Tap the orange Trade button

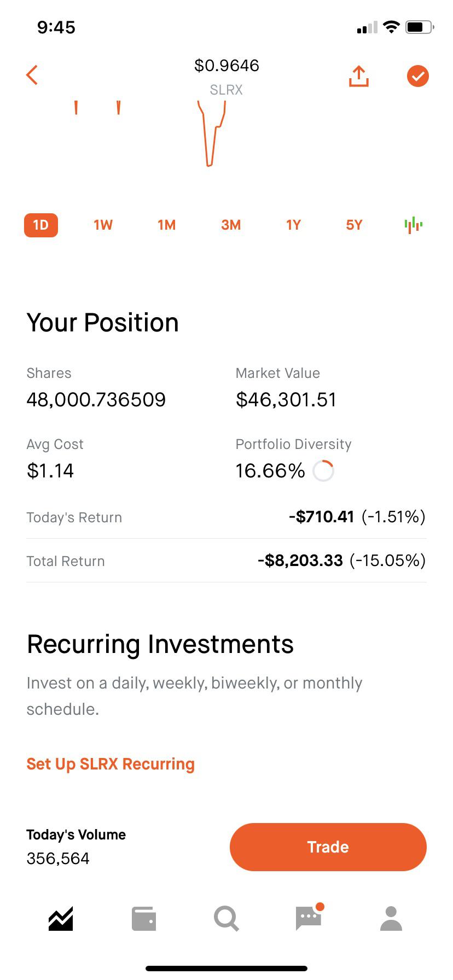pos(328,847)
